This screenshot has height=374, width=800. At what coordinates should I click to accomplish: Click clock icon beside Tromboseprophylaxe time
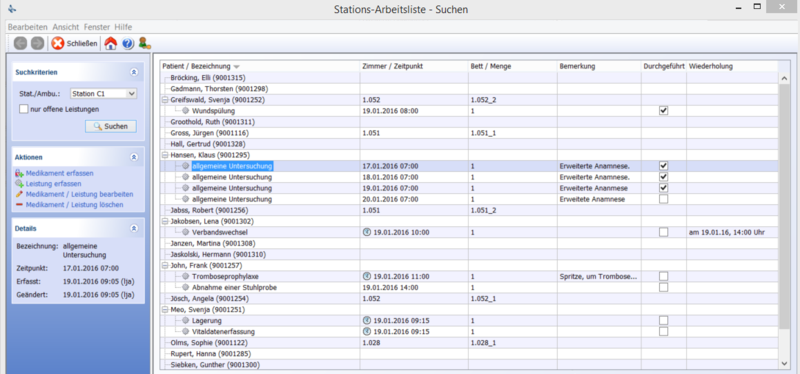pos(366,276)
